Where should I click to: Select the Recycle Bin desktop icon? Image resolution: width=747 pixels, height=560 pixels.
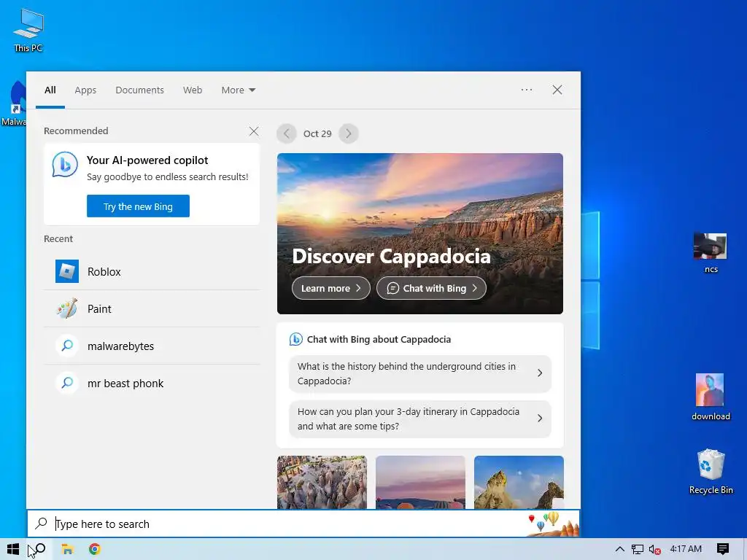pyautogui.click(x=711, y=472)
